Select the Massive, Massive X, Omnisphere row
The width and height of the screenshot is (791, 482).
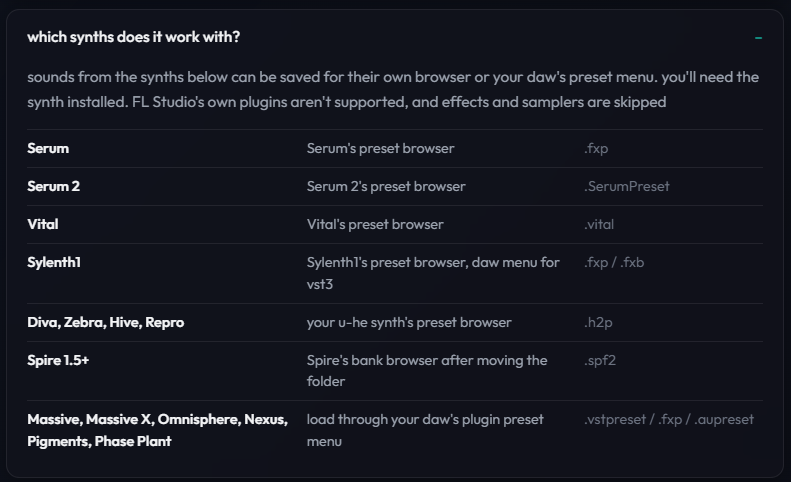click(x=395, y=430)
